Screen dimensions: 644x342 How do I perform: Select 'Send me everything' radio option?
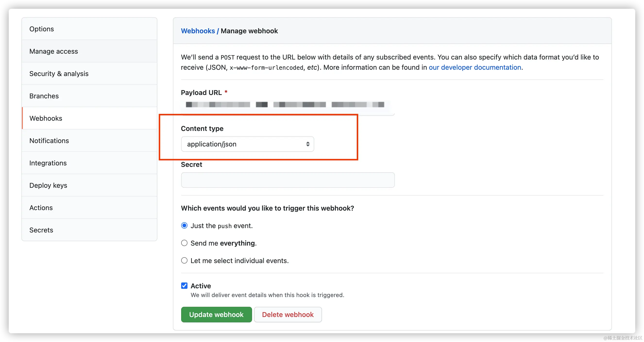point(184,243)
